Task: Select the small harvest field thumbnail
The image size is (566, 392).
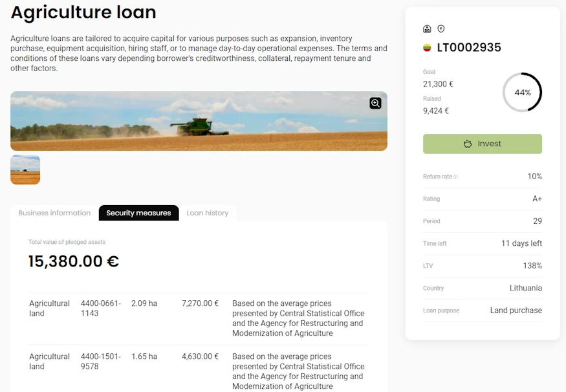Action: [25, 169]
